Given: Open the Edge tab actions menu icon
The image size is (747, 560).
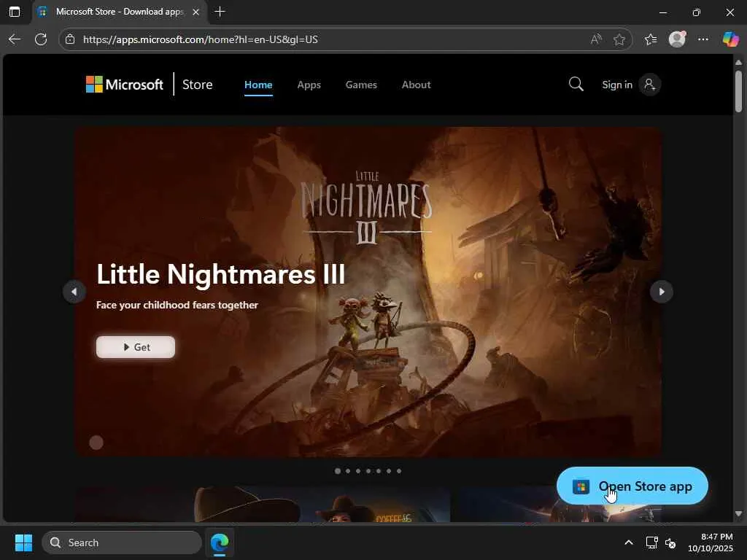Looking at the screenshot, I should [x=15, y=12].
